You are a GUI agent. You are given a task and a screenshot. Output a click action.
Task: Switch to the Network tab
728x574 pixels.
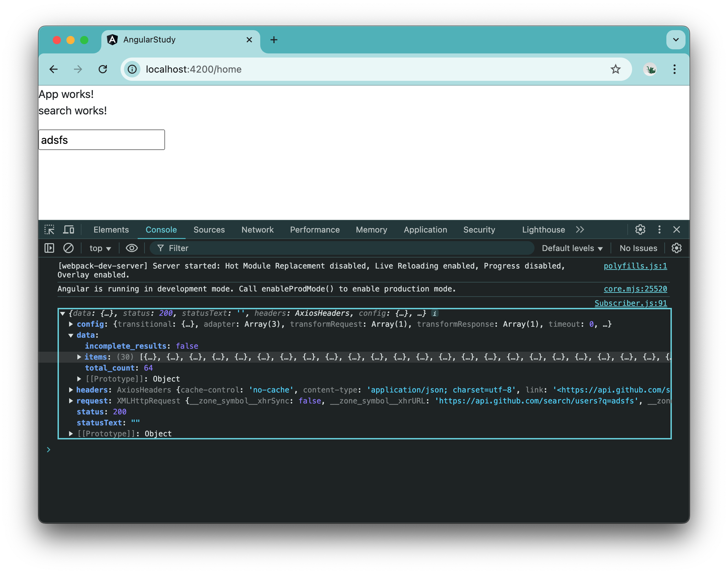257,229
